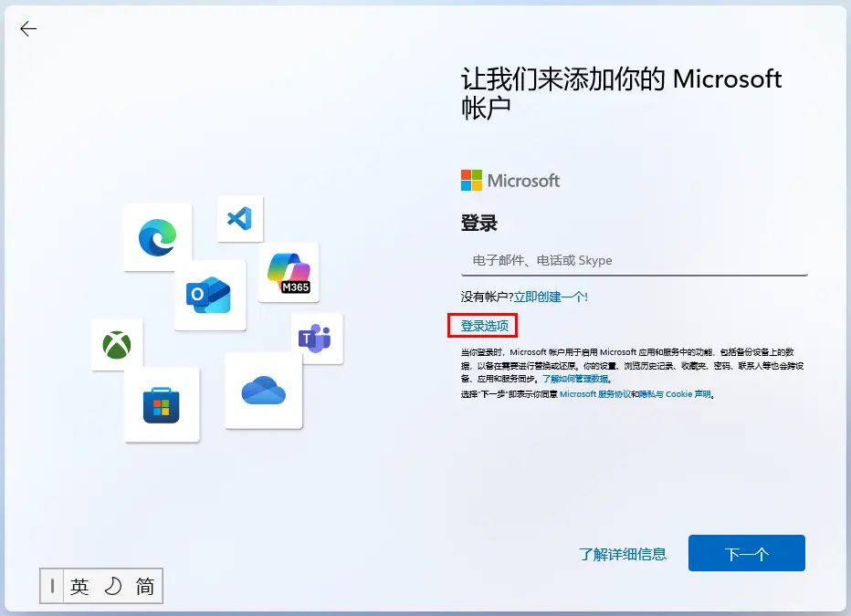Click the Microsoft Teams icon
Image resolution: width=851 pixels, height=616 pixels.
click(316, 338)
